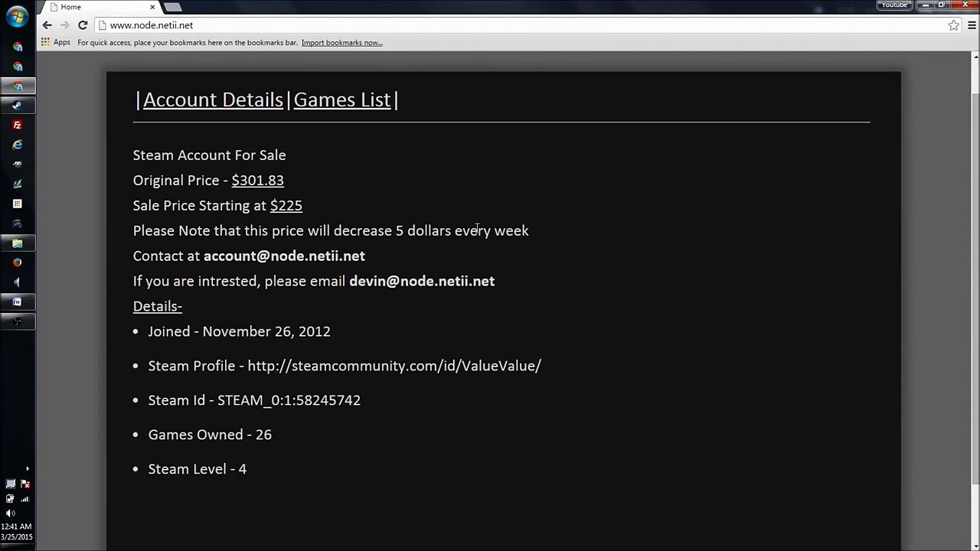Close the Home tab

152,7
